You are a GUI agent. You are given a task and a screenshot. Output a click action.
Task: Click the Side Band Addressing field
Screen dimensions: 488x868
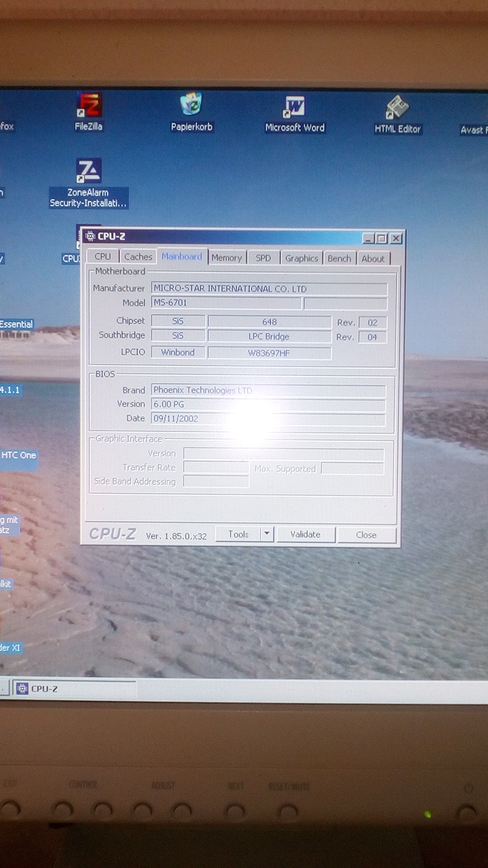[216, 481]
